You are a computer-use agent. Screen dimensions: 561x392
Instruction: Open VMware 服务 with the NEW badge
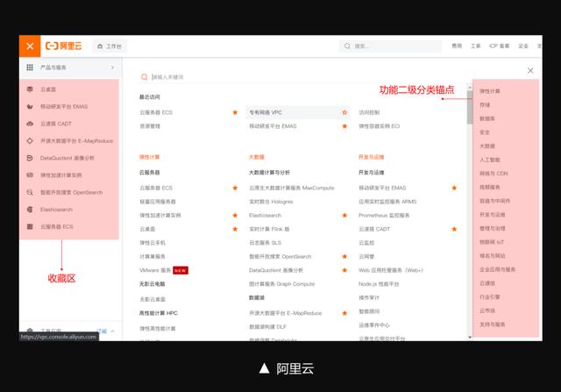click(155, 270)
